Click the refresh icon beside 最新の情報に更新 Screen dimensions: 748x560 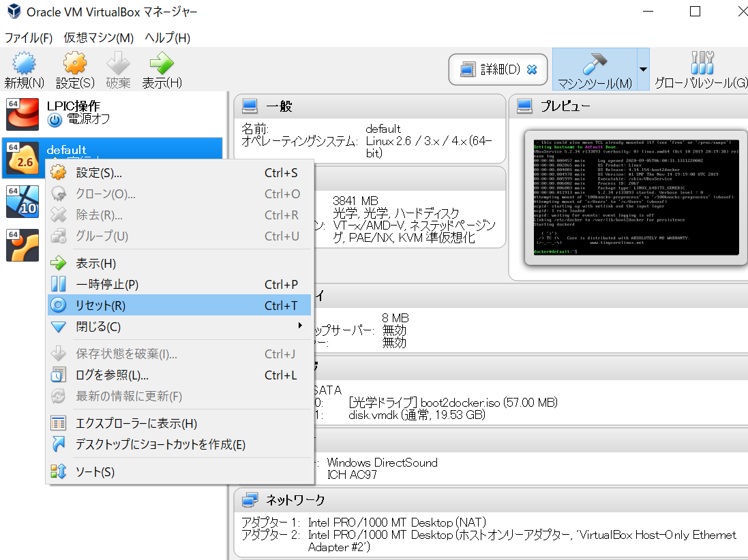tap(59, 396)
